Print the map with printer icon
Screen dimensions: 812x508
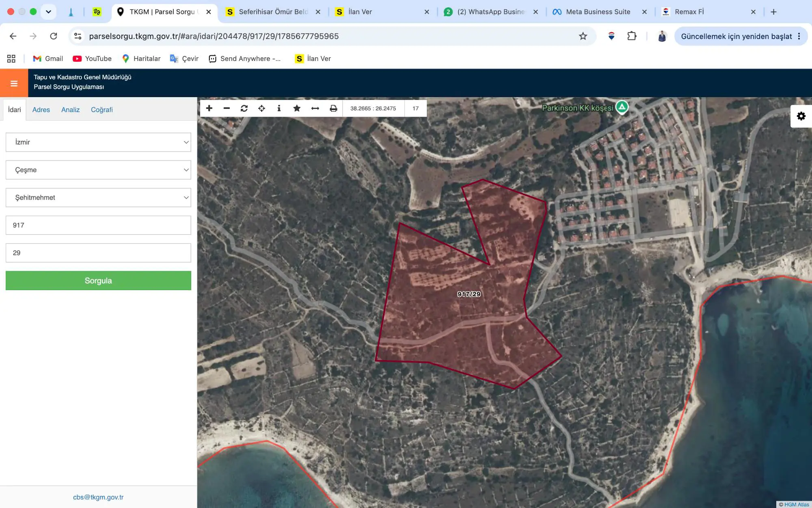[x=333, y=108]
